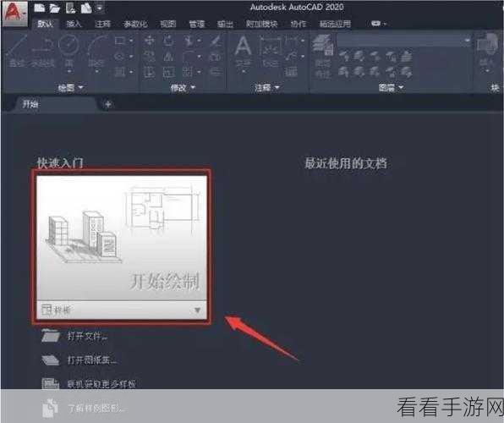This screenshot has height=423, width=504.
Task: Click the 打开图纸集... link
Action: pyautogui.click(x=91, y=360)
